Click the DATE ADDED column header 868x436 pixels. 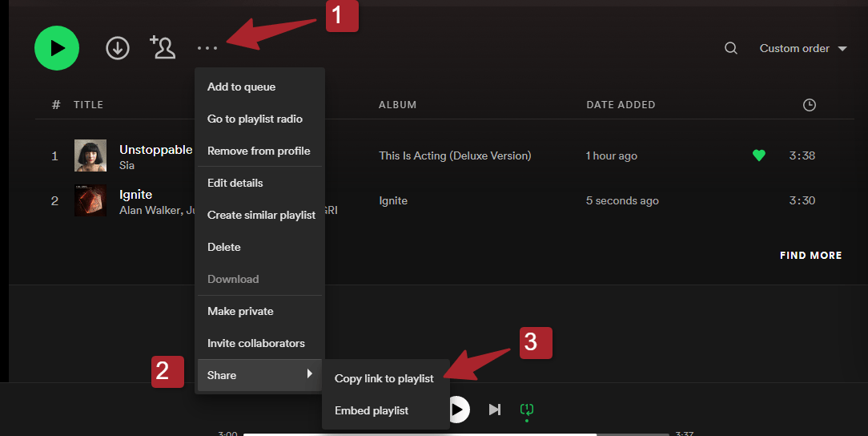click(621, 105)
